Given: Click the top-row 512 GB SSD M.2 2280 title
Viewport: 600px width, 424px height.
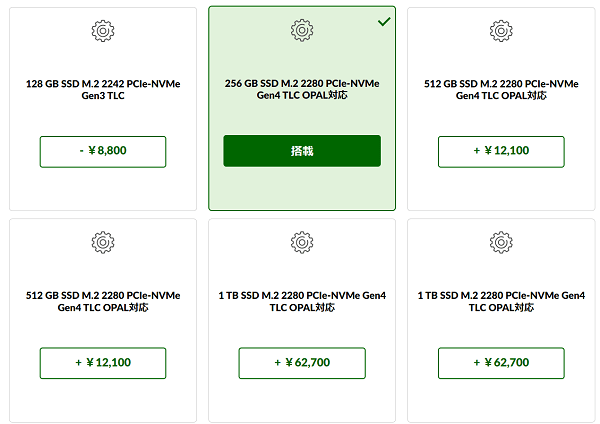Looking at the screenshot, I should [x=501, y=90].
